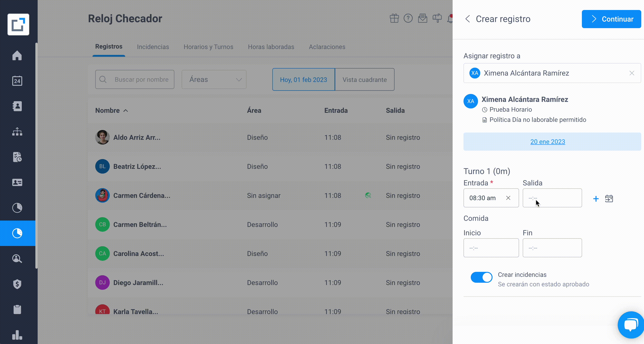
Task: Expand the Áreas dropdown
Action: tap(214, 79)
